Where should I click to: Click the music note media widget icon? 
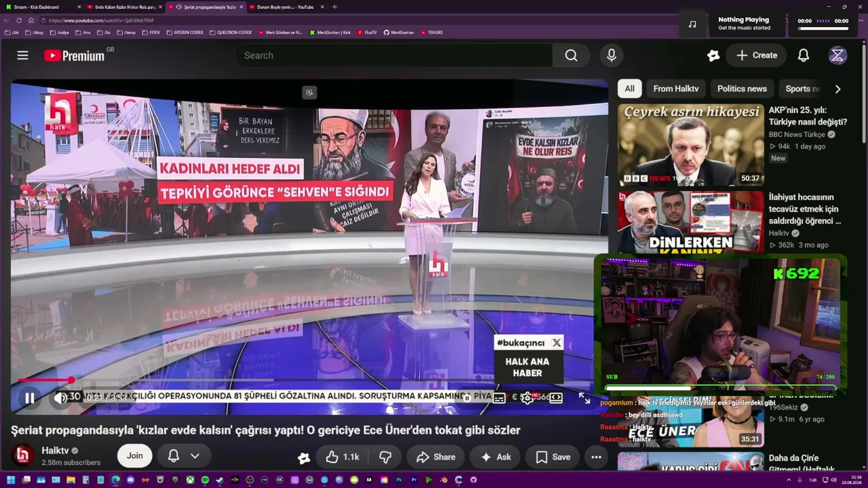click(692, 24)
